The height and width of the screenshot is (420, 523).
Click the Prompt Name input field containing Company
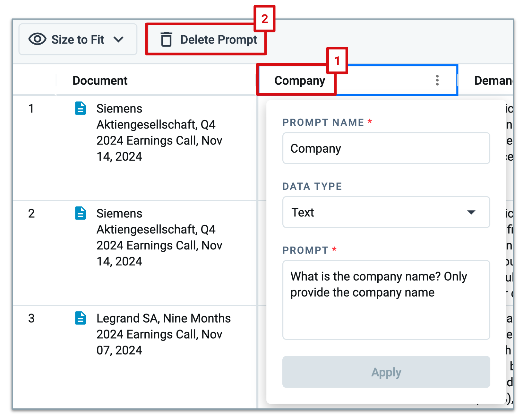pyautogui.click(x=386, y=148)
